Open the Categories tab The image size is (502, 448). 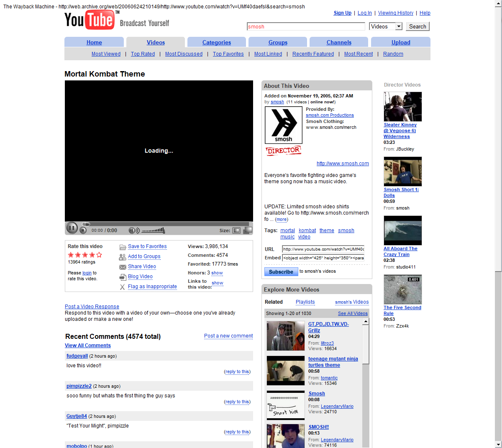click(216, 42)
